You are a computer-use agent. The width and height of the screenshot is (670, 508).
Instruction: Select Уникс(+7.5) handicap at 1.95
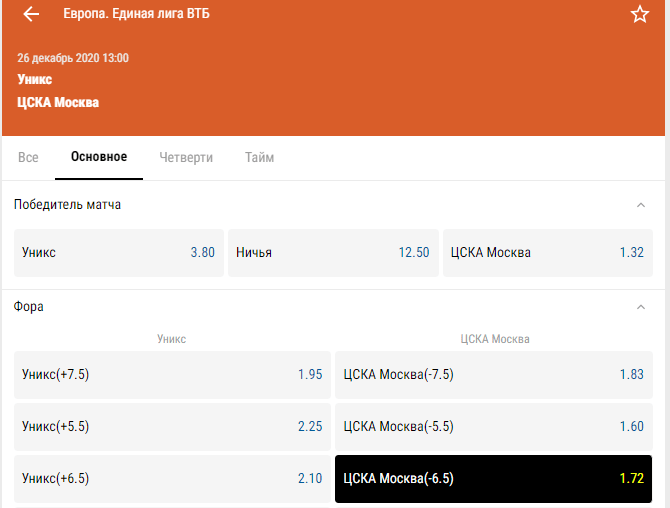(172, 375)
